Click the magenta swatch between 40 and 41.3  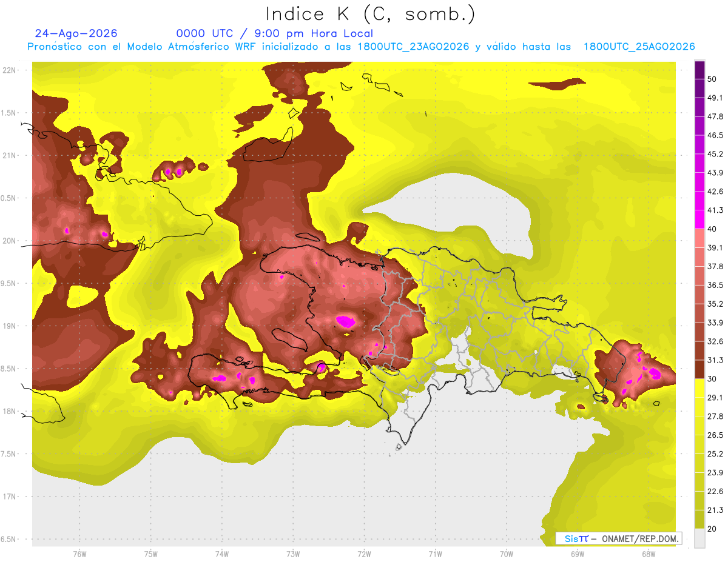point(699,219)
